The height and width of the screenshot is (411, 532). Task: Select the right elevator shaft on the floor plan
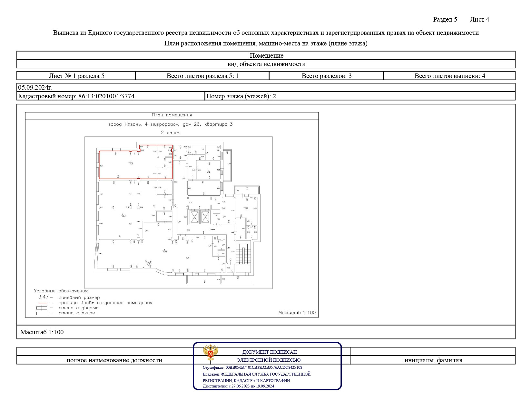[205, 217]
